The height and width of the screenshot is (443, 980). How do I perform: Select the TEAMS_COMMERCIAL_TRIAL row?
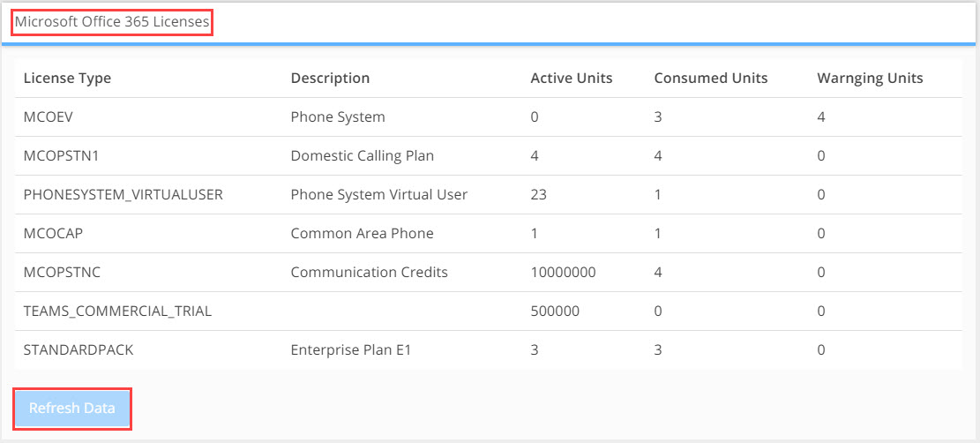pyautogui.click(x=488, y=311)
